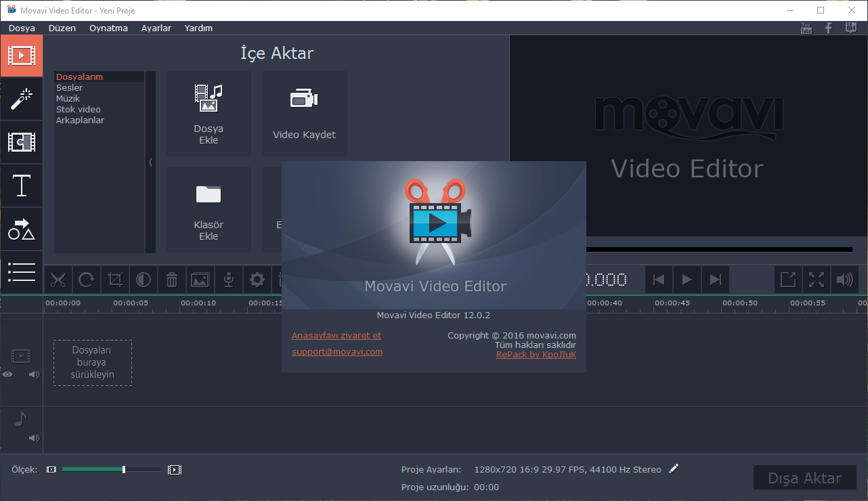The image size is (868, 501).
Task: Click the Rotate clip tool
Action: point(87,280)
